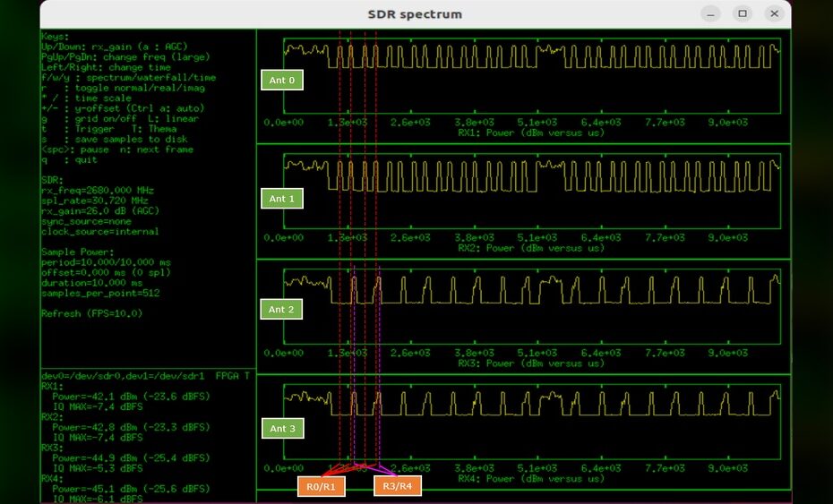Click the 'RX2: Power (dBm versus us)' plot label
The width and height of the screenshot is (833, 504).
pos(531,248)
